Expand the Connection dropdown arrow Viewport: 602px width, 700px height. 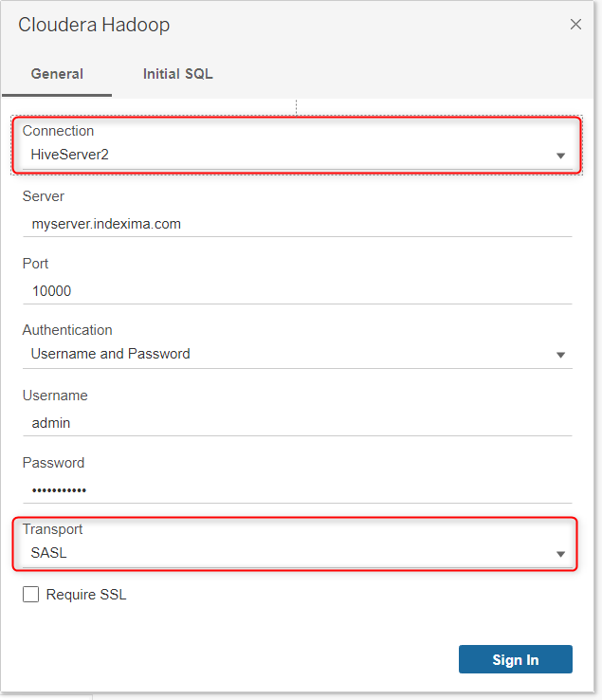coord(561,156)
